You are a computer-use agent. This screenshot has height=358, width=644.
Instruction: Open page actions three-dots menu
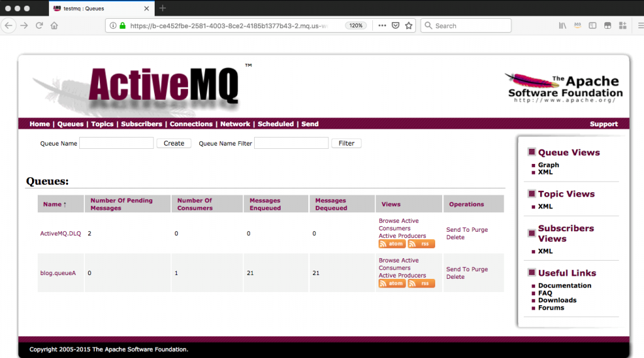pos(382,25)
